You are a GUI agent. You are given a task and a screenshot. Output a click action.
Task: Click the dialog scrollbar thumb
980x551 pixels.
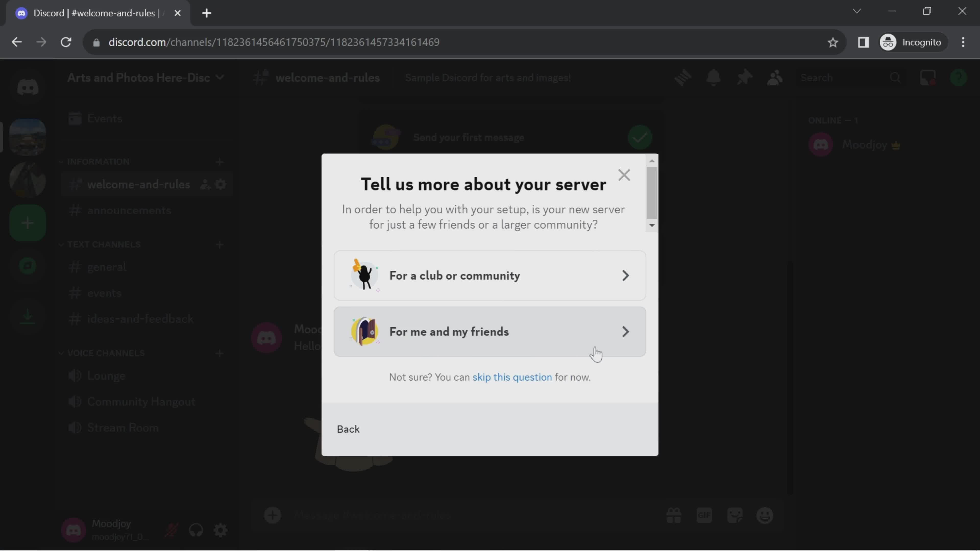pos(652,193)
